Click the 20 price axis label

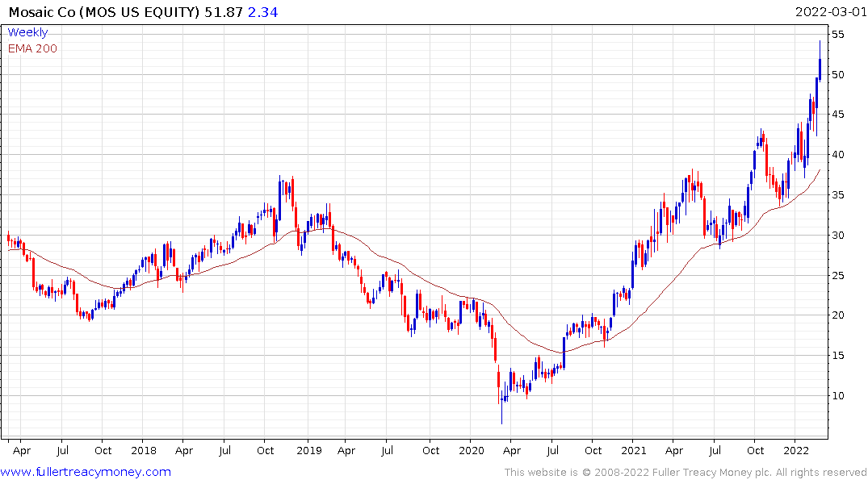coord(837,315)
